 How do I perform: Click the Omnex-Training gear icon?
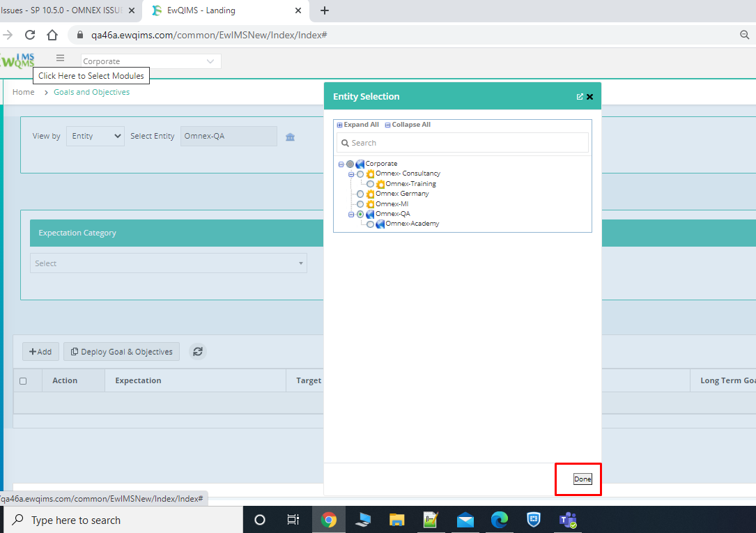pyautogui.click(x=380, y=184)
